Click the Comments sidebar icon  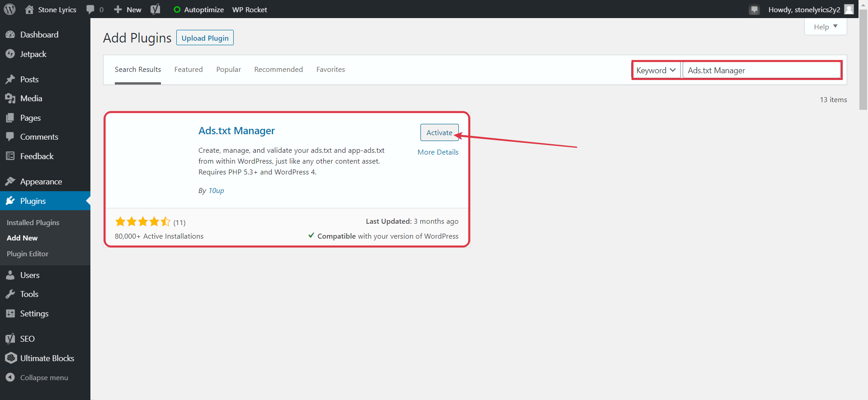pos(10,137)
